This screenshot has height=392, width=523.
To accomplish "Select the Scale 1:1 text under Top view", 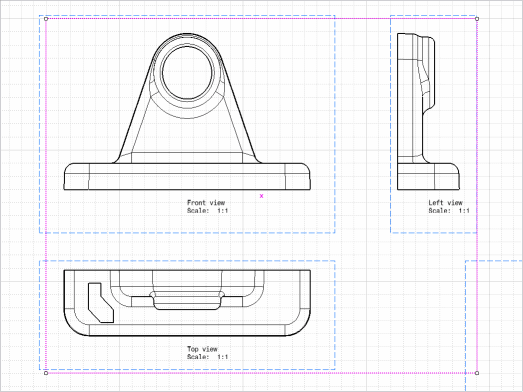I will (x=207, y=357).
